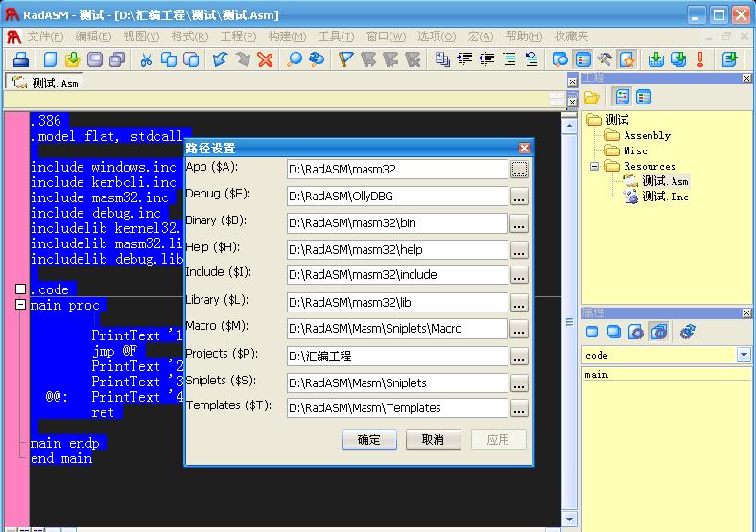This screenshot has width=756, height=532.
Task: Select the Assembly folder in project tree
Action: pyautogui.click(x=647, y=135)
